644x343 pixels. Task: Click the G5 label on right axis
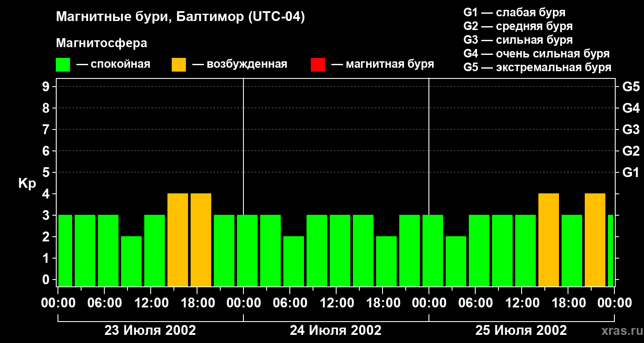(x=631, y=87)
